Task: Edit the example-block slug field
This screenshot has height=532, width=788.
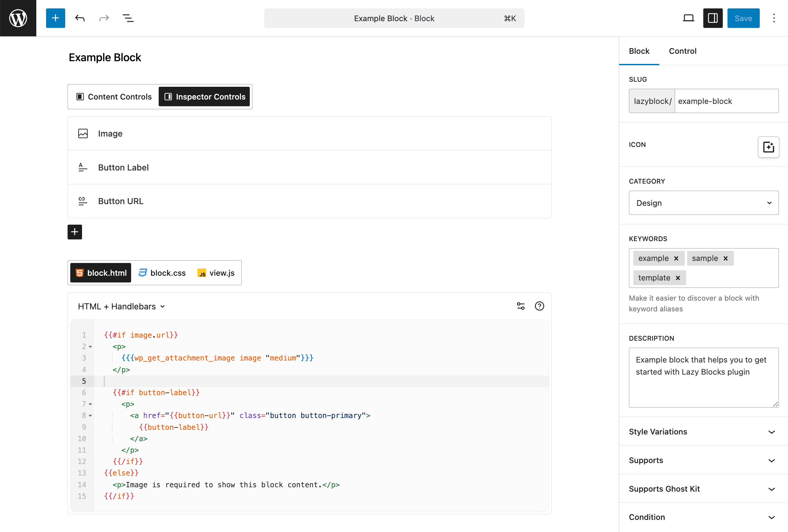Action: tap(727, 101)
